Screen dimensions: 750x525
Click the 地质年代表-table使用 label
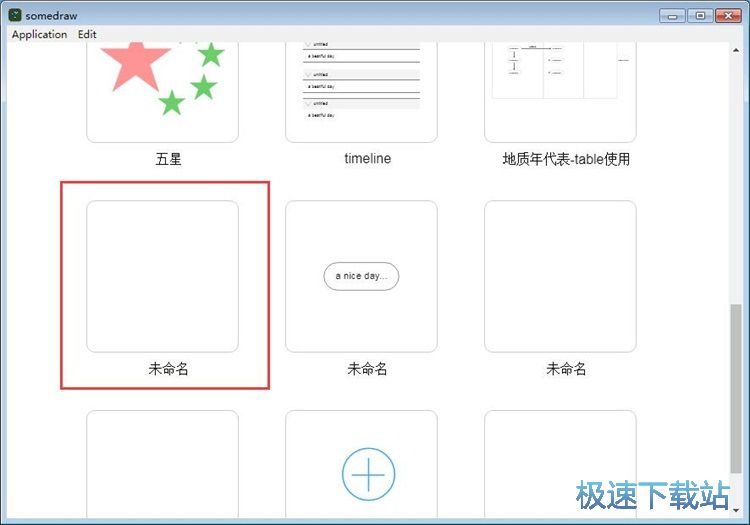(x=566, y=159)
